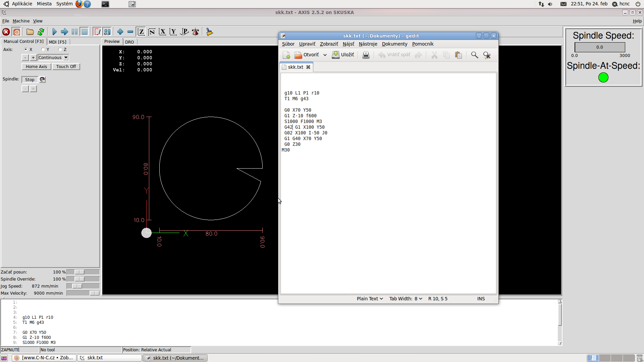Clear the live plot with the broom icon
Image resolution: width=644 pixels, height=362 pixels.
210,32
